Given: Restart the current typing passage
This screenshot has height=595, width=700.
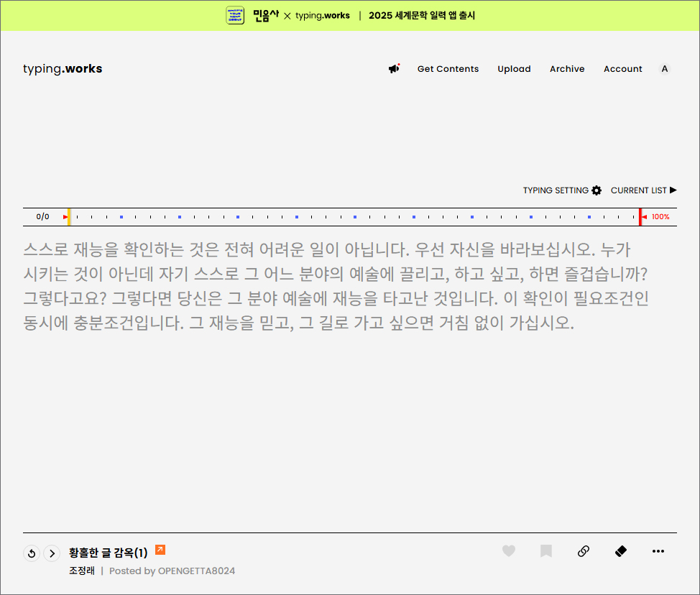Looking at the screenshot, I should coord(31,553).
